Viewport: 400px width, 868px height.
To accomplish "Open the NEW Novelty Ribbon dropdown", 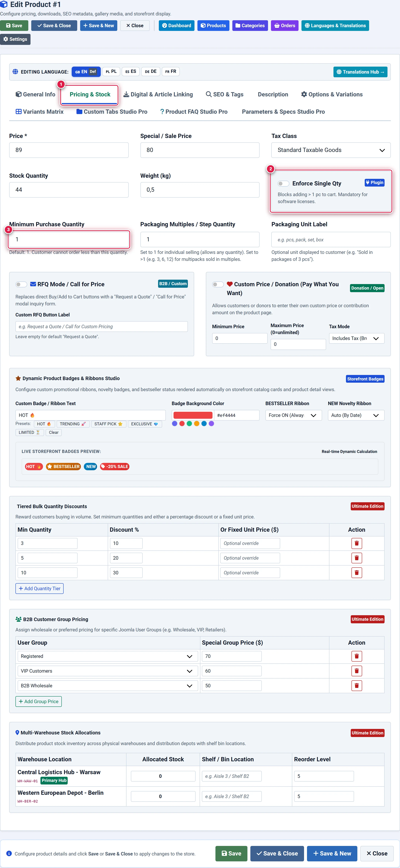I will pyautogui.click(x=356, y=415).
